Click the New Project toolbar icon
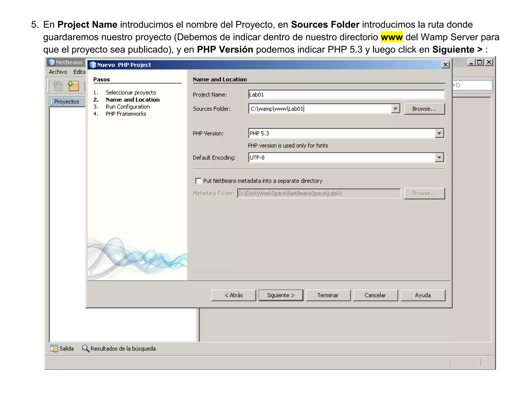The image size is (532, 411). pyautogui.click(x=73, y=86)
